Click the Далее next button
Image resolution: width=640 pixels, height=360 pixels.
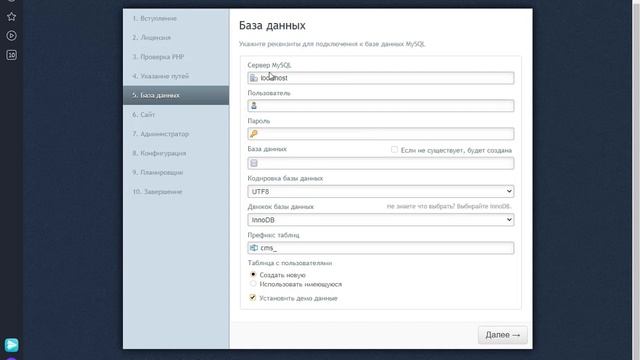502,335
